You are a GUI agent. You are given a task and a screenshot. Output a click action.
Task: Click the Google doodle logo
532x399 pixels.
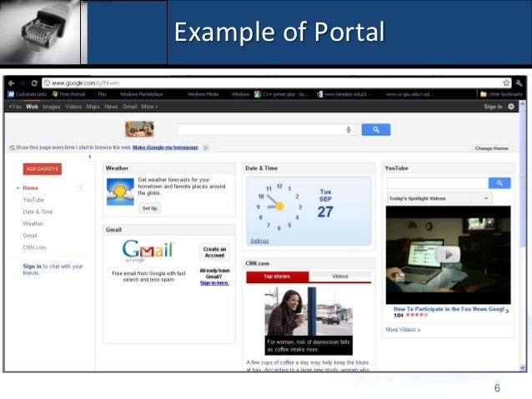point(139,129)
